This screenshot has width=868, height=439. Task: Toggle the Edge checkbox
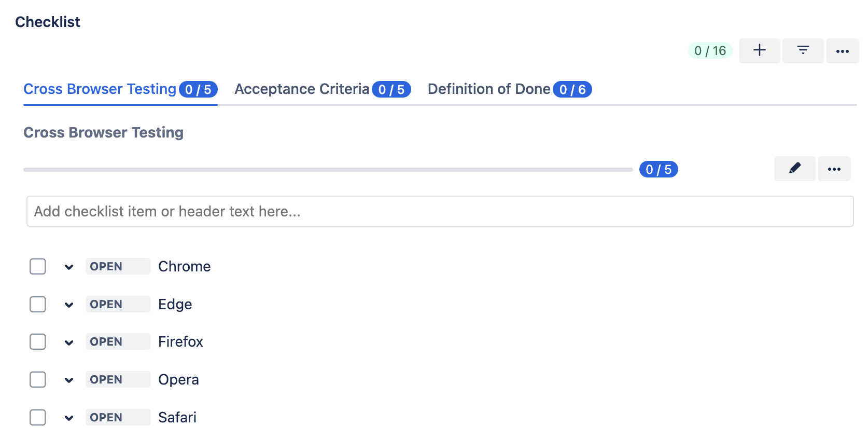click(x=38, y=304)
